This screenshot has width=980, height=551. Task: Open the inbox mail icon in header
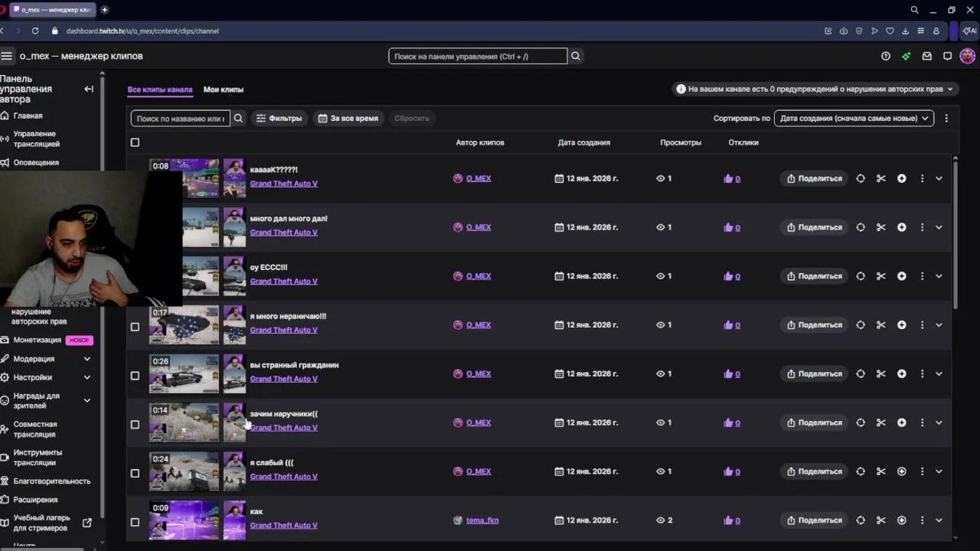click(x=927, y=56)
